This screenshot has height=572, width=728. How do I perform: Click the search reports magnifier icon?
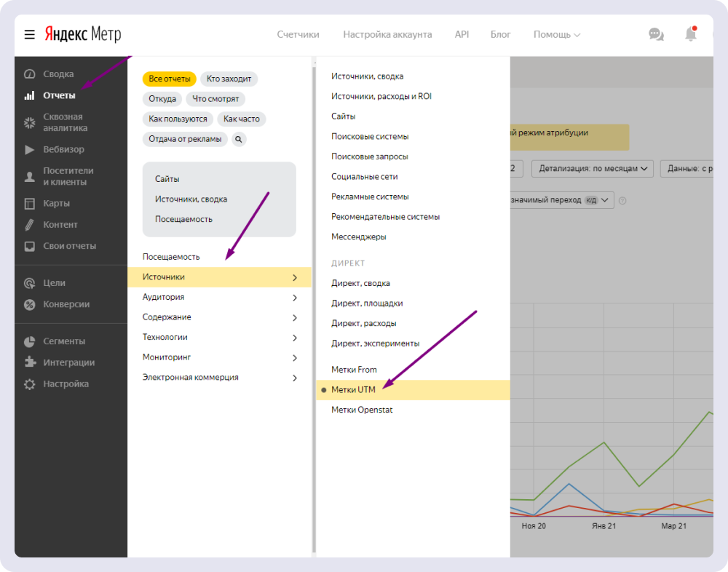coord(239,139)
